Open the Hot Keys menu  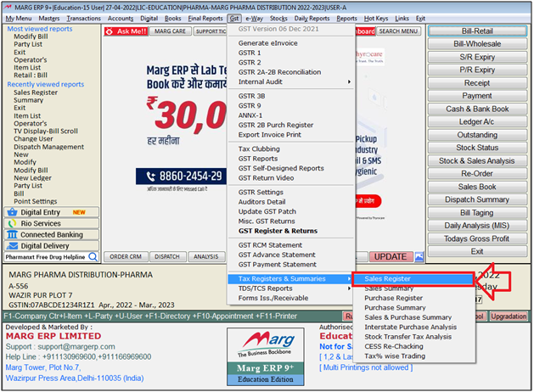[376, 19]
